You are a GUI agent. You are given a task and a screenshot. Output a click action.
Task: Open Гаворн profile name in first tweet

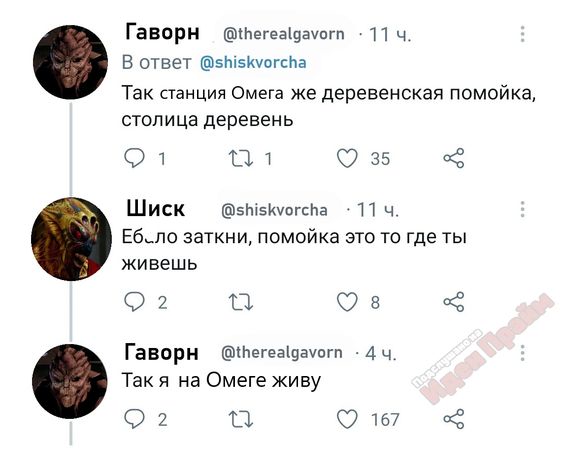tap(162, 32)
